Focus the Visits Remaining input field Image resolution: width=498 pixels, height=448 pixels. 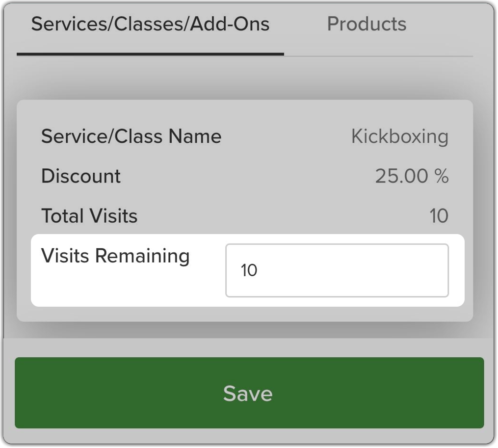click(x=337, y=270)
